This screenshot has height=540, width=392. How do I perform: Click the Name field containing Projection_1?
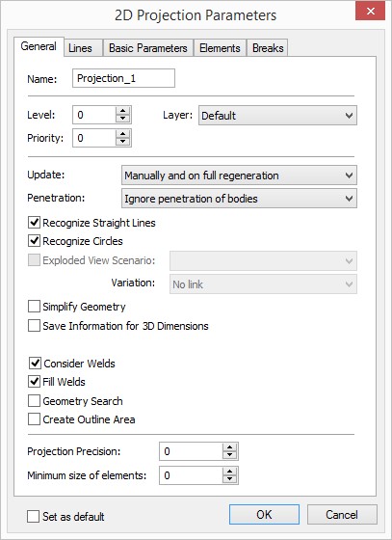(x=123, y=78)
